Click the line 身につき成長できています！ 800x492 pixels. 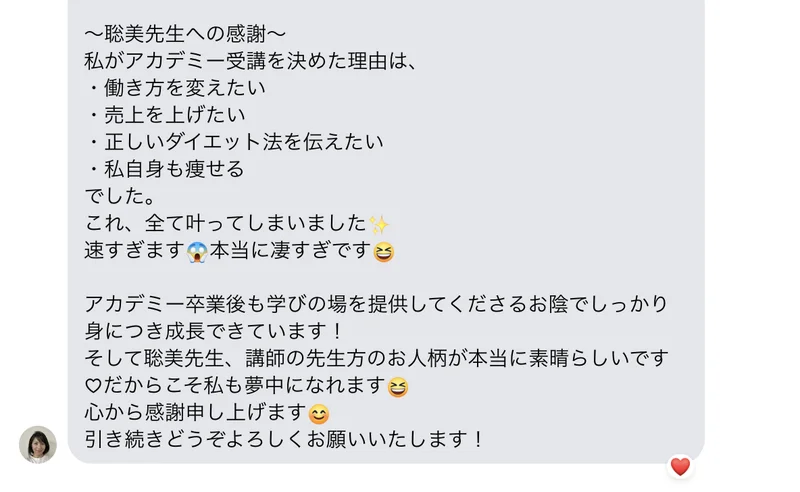(214, 331)
